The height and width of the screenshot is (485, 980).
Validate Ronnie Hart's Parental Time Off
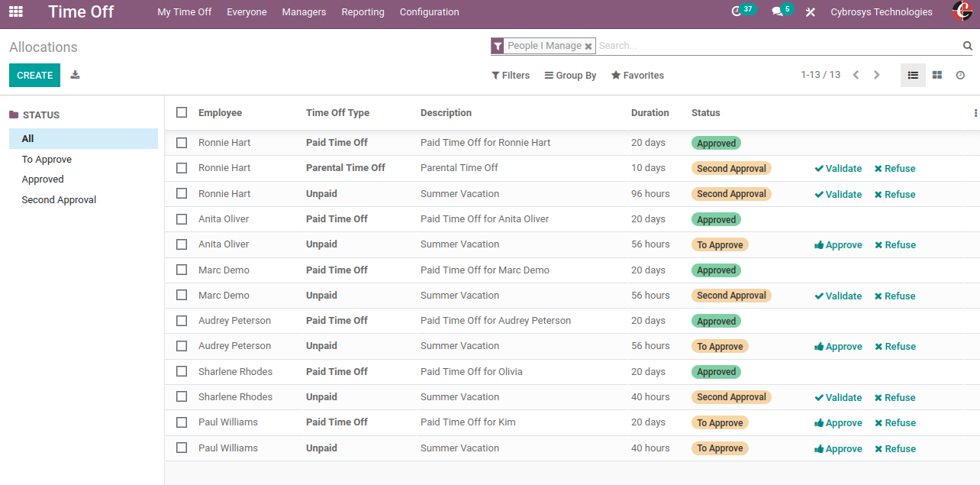coord(838,169)
